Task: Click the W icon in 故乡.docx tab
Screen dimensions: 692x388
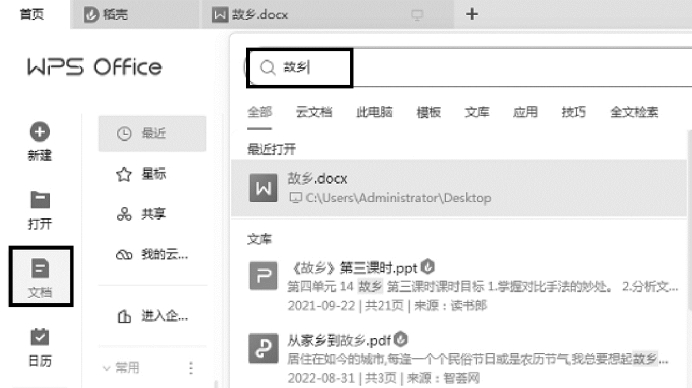Action: tap(219, 15)
